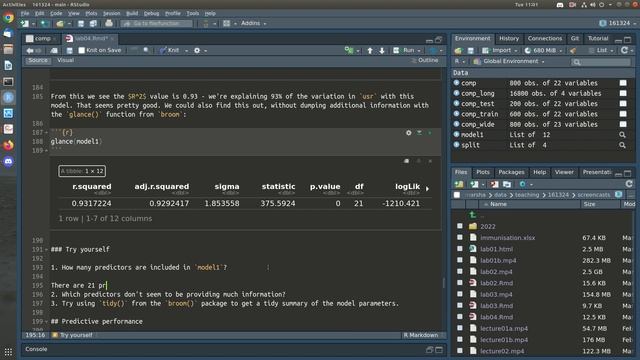
Task: Run current chunk green play icon
Action: pos(430,133)
